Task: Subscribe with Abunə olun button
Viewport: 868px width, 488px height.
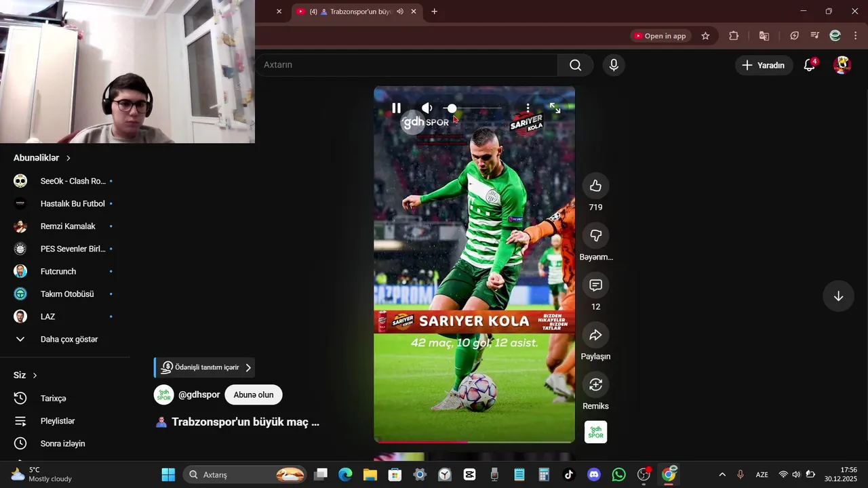Action: click(x=254, y=394)
